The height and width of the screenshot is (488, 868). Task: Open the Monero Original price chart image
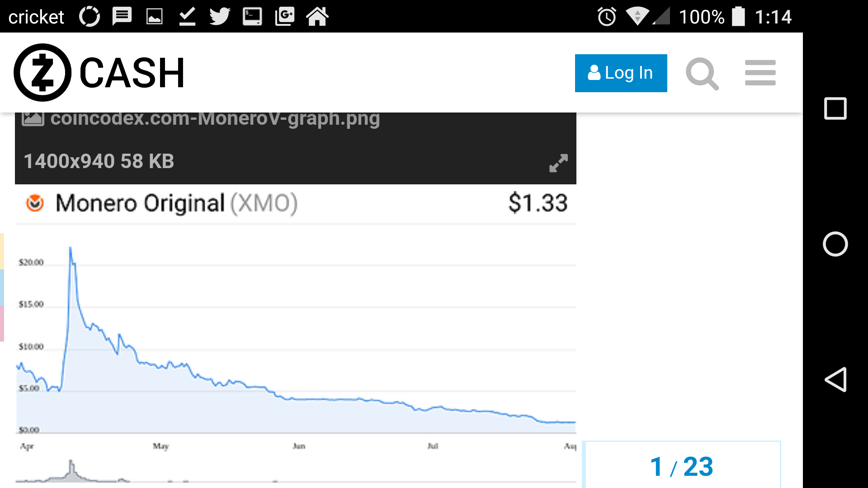(x=296, y=335)
